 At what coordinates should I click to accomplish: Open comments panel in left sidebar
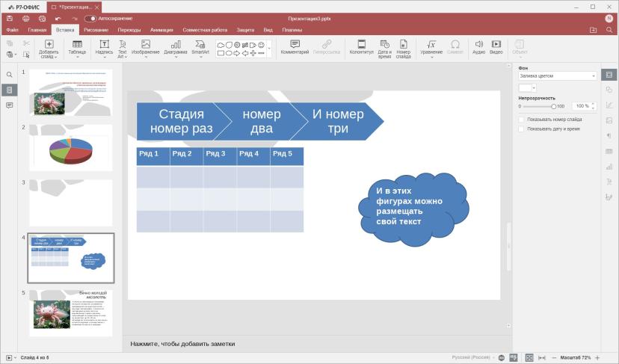coord(10,105)
